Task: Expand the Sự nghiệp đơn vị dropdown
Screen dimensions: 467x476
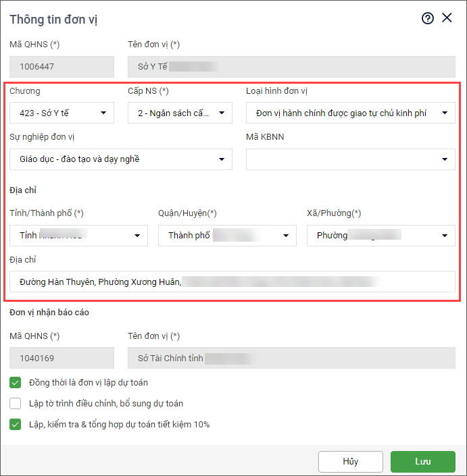Action: tap(121, 159)
